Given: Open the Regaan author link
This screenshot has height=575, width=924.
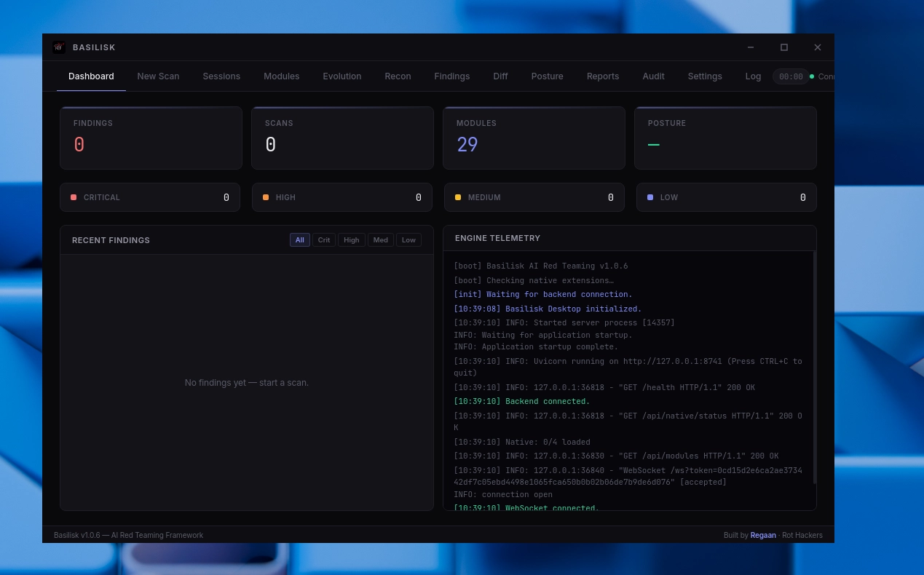Looking at the screenshot, I should pos(763,536).
